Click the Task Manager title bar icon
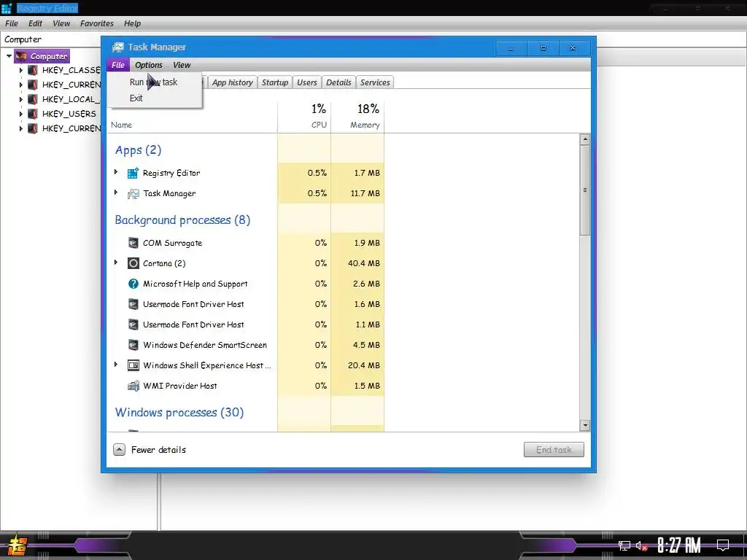Viewport: 747px width, 560px height. pyautogui.click(x=117, y=47)
